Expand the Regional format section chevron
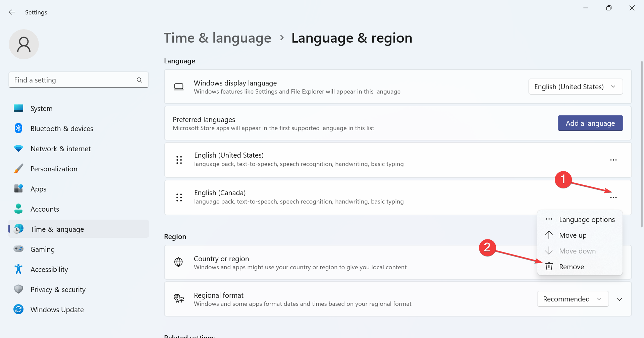 point(620,299)
